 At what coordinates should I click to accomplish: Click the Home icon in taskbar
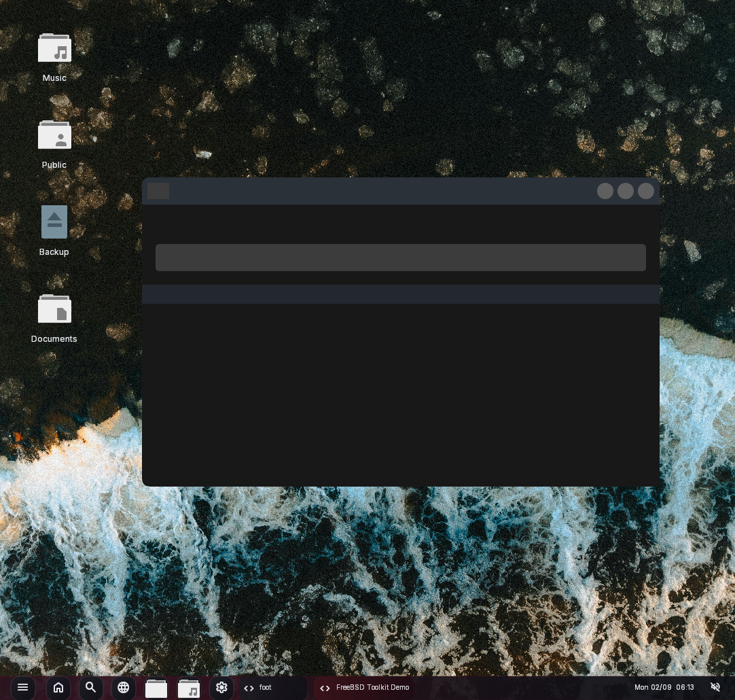[x=58, y=688]
